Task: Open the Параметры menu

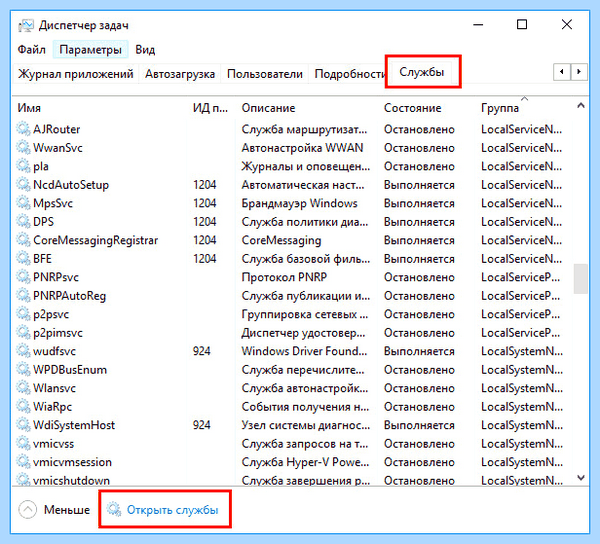Action: 90,50
